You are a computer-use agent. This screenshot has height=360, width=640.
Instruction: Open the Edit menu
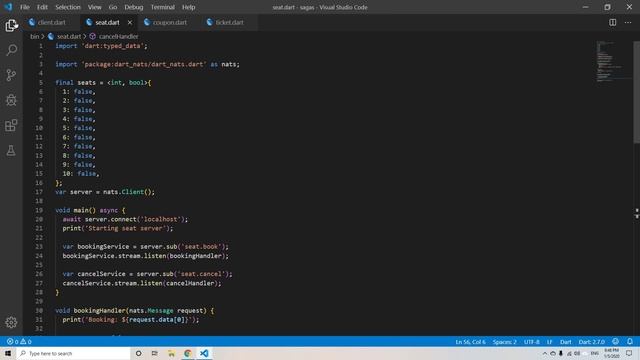point(42,7)
